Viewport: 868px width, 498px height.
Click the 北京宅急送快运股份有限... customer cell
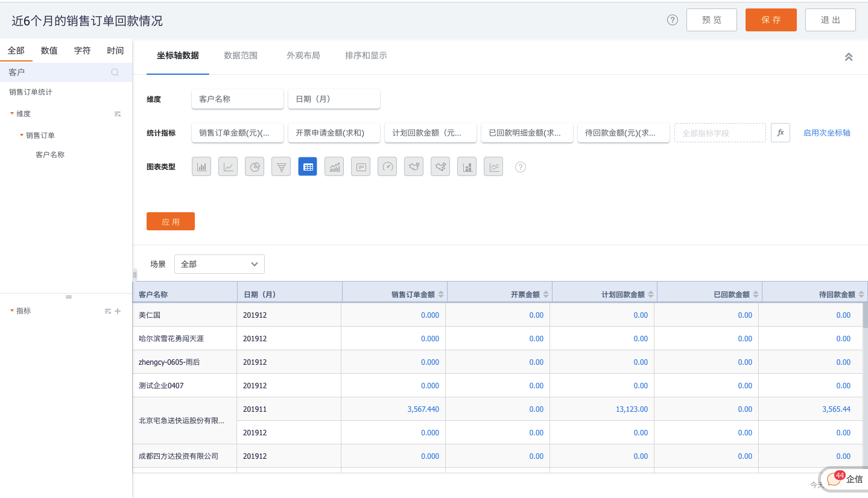point(185,421)
